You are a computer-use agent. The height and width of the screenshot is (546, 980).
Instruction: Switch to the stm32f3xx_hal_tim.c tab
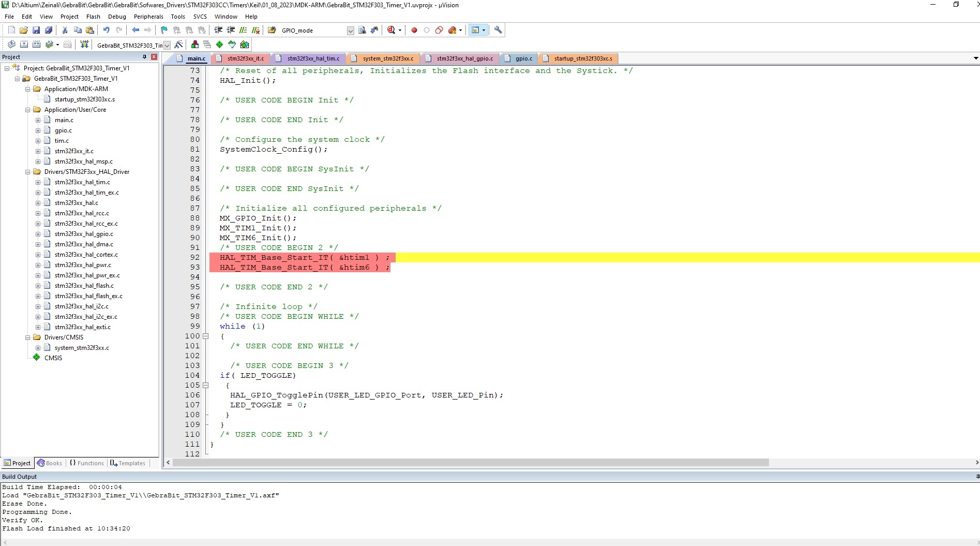309,58
